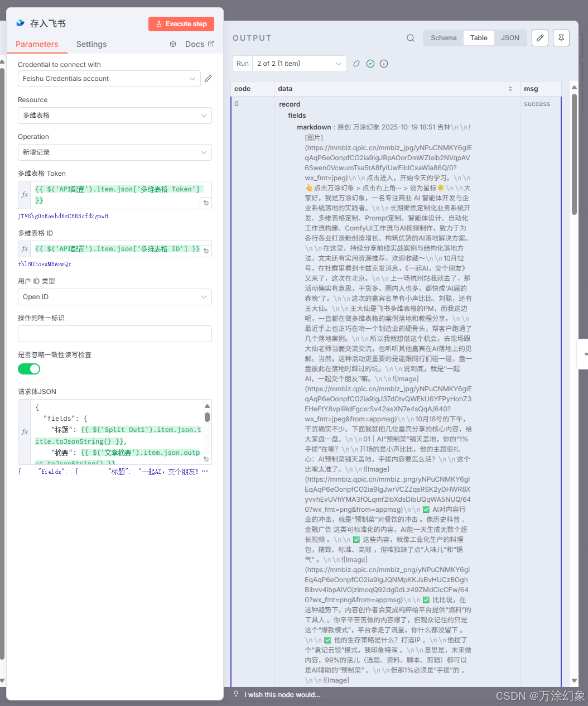The width and height of the screenshot is (588, 706).
Task: Click the output table vertical scrollbar
Action: 574,155
